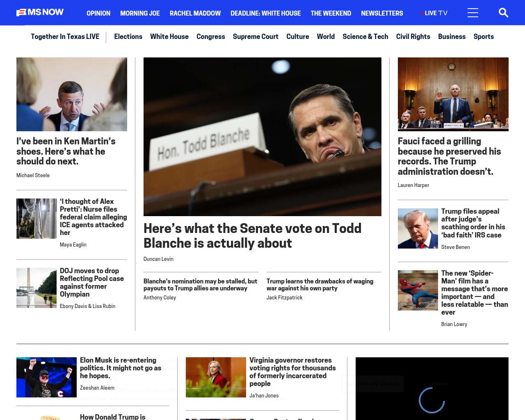
Task: Switch to the White House section
Action: coord(169,37)
